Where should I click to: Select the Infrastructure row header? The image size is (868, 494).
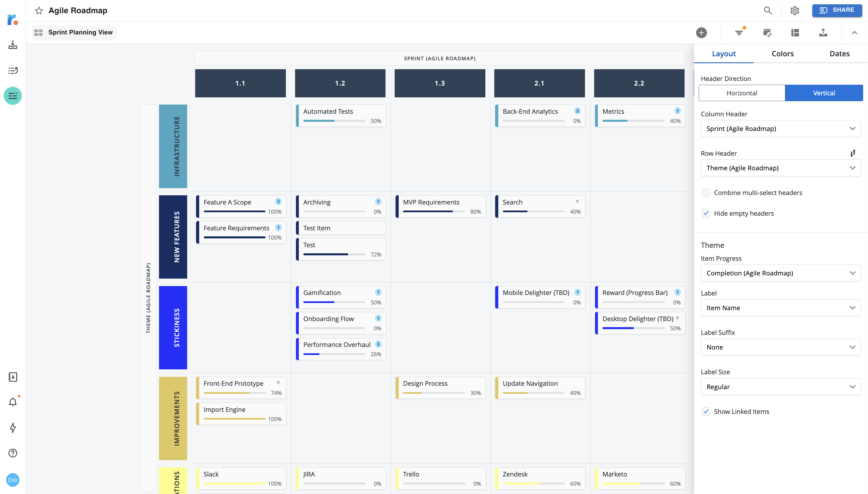173,146
